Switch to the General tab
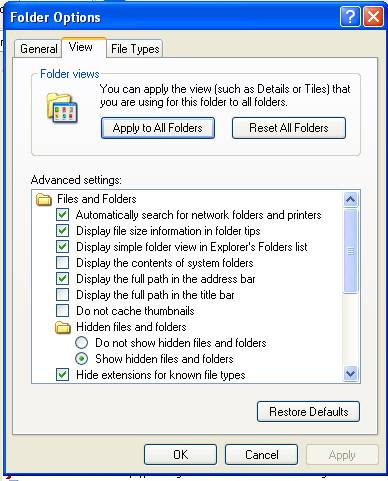The image size is (388, 481). [38, 49]
